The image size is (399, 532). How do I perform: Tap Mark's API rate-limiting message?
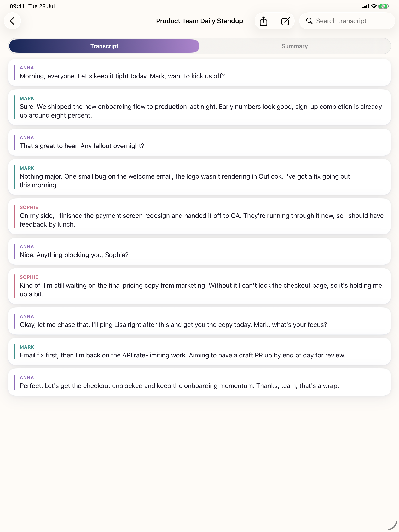pos(199,351)
